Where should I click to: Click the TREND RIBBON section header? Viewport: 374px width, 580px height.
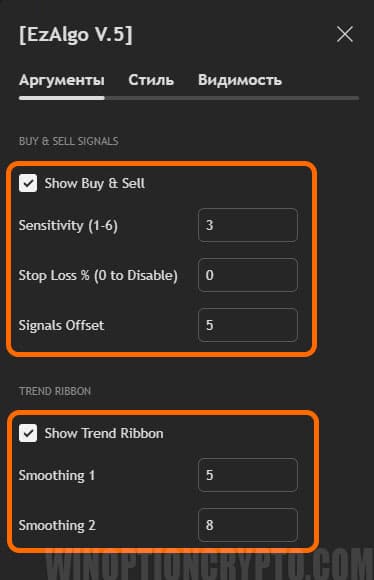pos(55,391)
